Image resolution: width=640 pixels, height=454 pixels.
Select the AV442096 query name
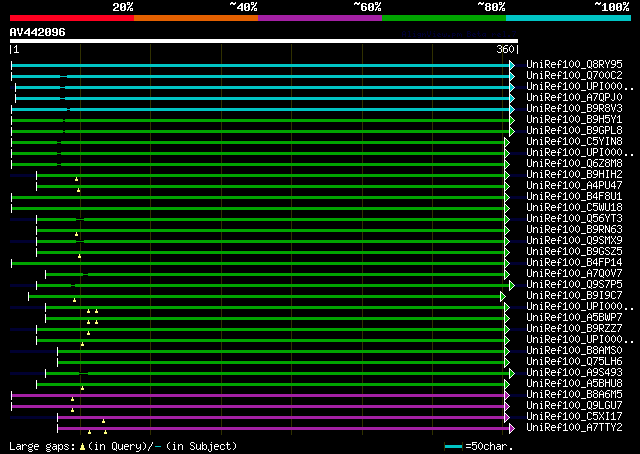(38, 32)
